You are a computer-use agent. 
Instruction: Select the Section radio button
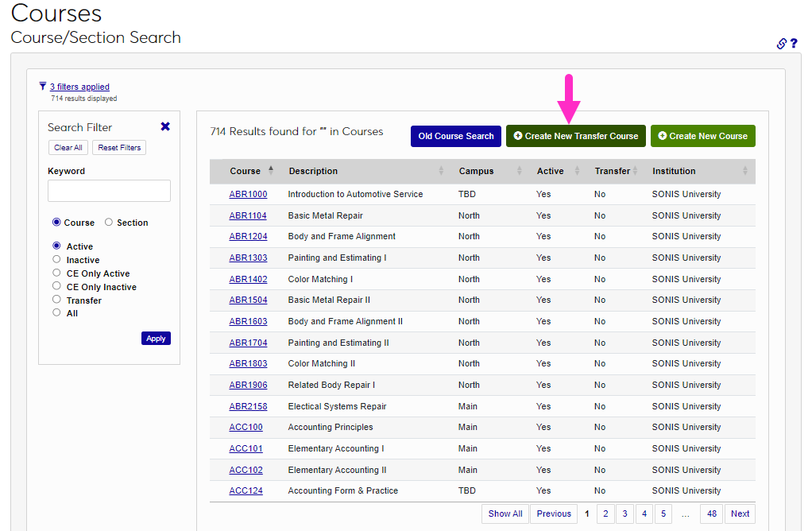pos(109,223)
